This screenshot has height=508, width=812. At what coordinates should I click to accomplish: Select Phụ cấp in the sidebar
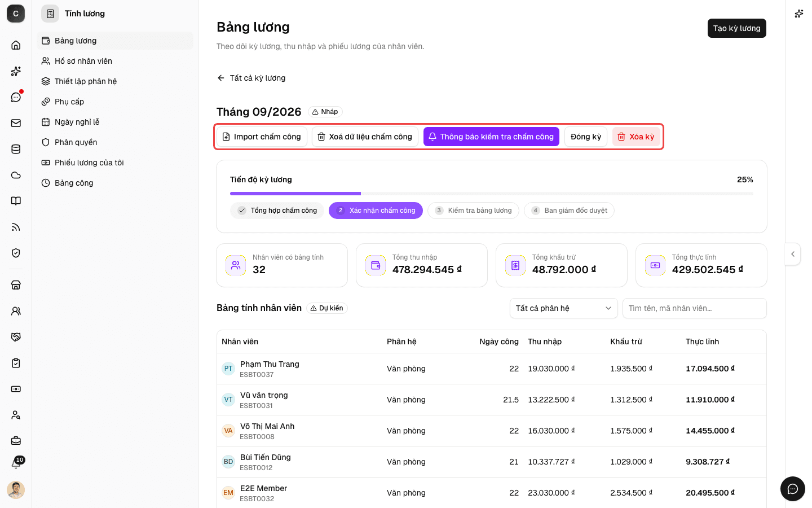tap(115, 102)
